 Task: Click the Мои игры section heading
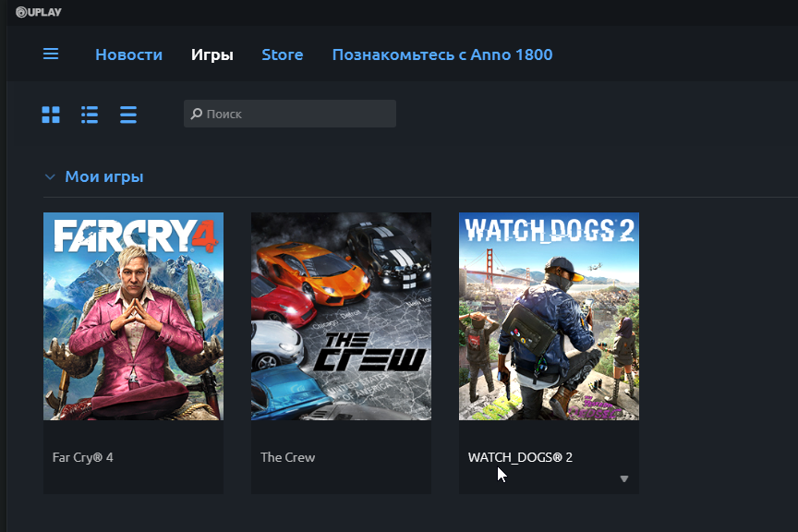click(104, 176)
